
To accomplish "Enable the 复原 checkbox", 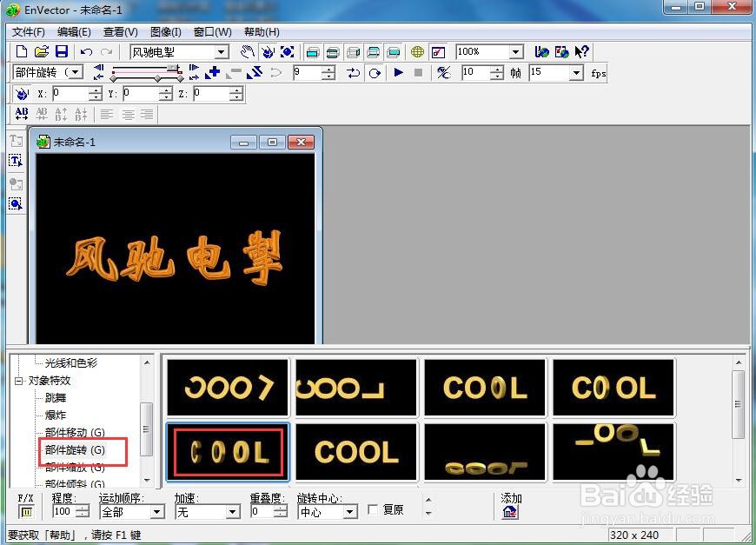I will [x=373, y=509].
